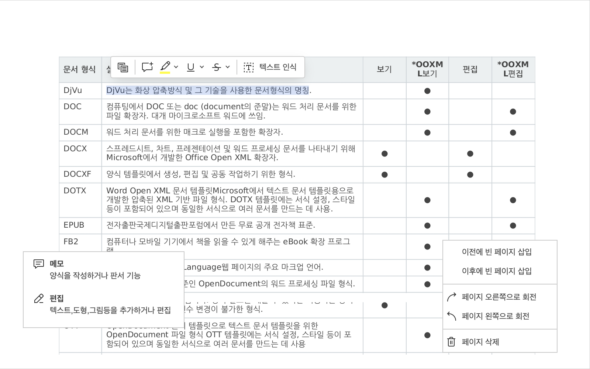Click the highlighted DjVu description text
The width and height of the screenshot is (590, 369).
coord(207,90)
